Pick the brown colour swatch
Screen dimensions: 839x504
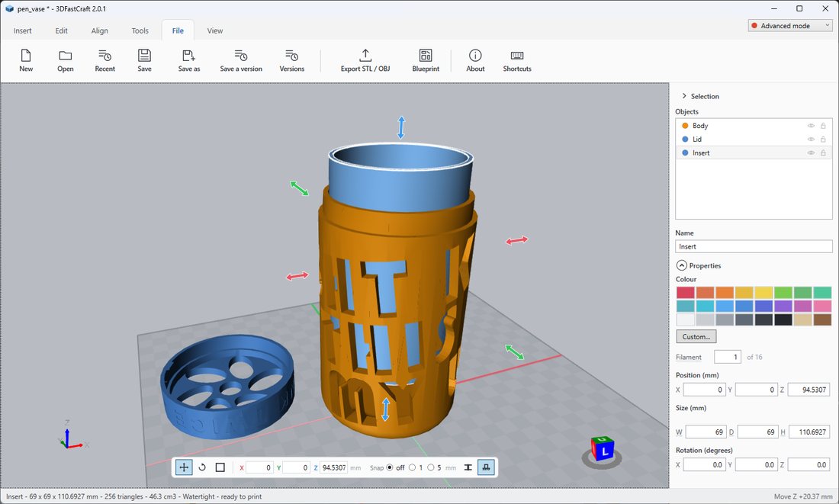click(x=822, y=320)
